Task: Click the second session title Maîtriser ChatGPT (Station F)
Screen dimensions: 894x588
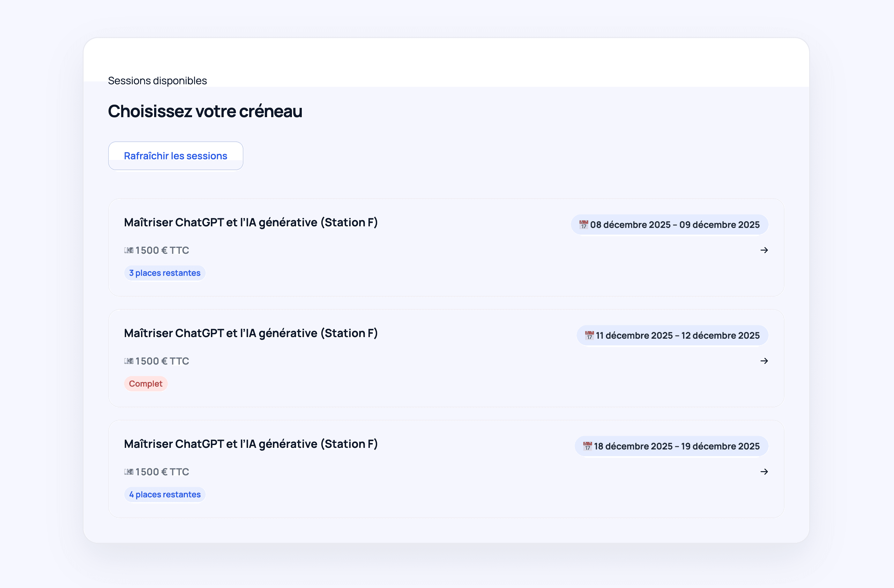Action: click(x=251, y=333)
